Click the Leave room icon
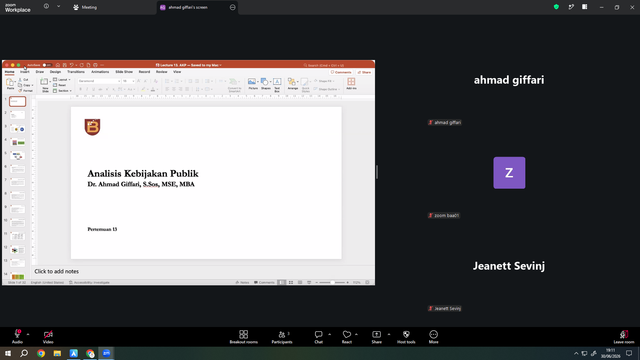Image resolution: width=640 pixels, height=360 pixels. coord(624,334)
